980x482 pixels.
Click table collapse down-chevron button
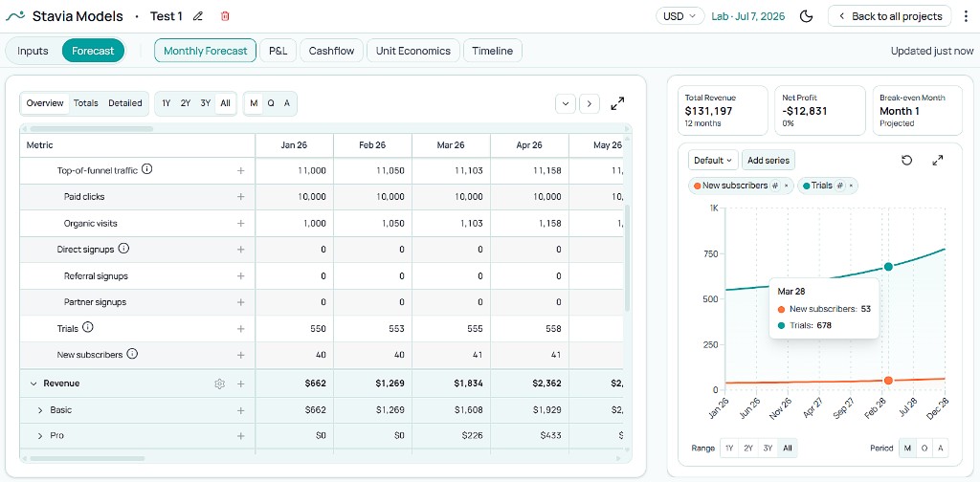tap(566, 103)
